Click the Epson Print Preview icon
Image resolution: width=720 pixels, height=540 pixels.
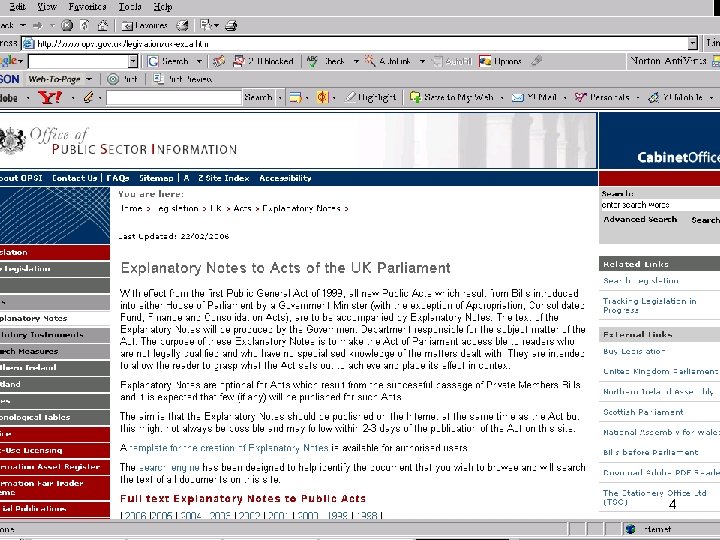[158, 79]
